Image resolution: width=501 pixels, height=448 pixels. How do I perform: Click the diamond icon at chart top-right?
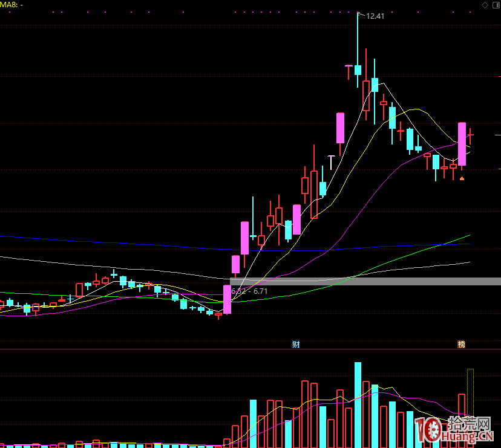coord(485,5)
